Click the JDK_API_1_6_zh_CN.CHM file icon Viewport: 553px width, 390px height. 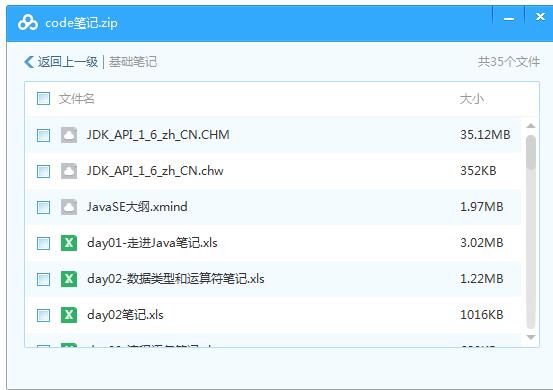click(x=69, y=135)
